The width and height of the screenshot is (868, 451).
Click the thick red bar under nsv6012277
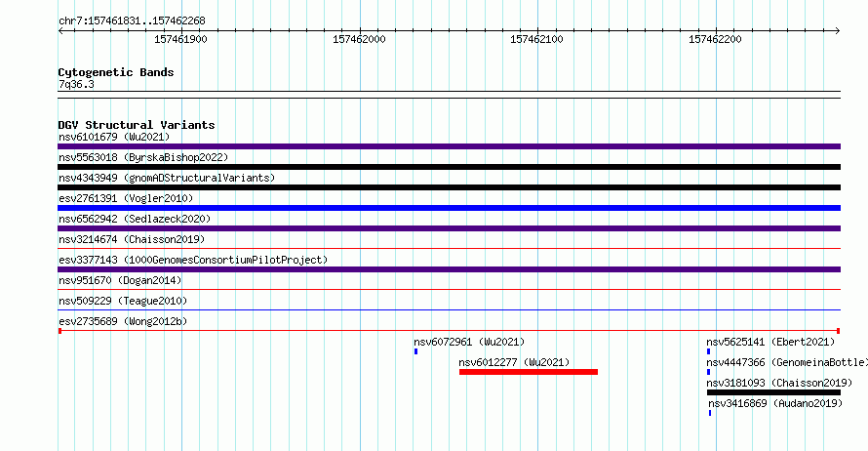point(528,372)
